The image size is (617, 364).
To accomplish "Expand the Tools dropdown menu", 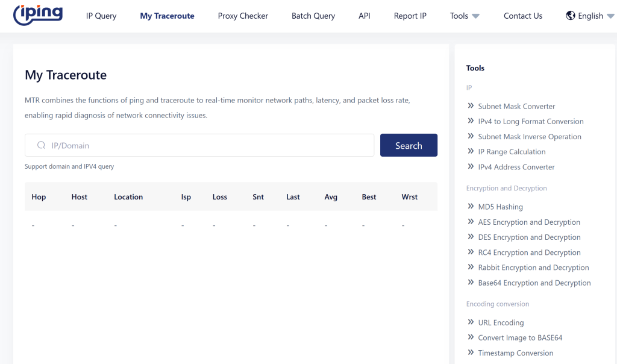I will tap(465, 16).
